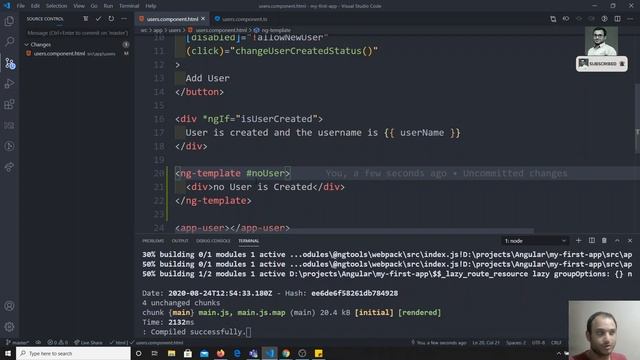Split the terminal panel

(x=591, y=241)
